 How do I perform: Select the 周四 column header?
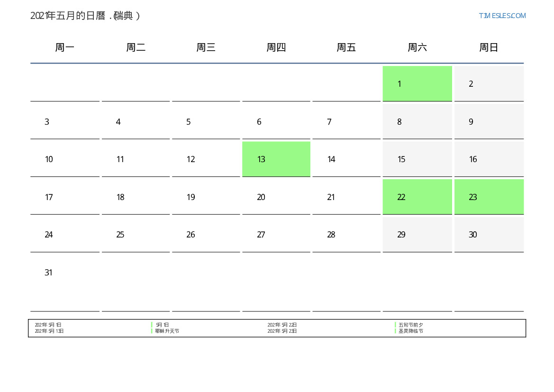[x=276, y=47]
